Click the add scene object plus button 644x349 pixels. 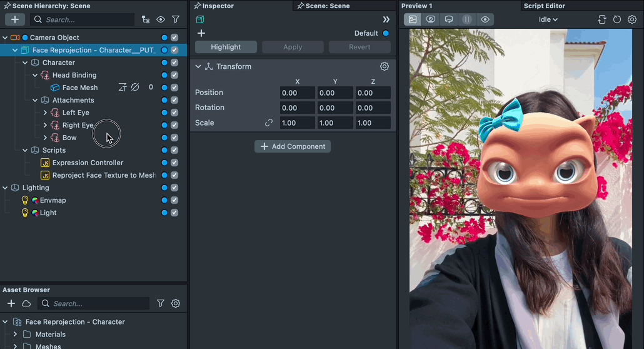click(14, 19)
